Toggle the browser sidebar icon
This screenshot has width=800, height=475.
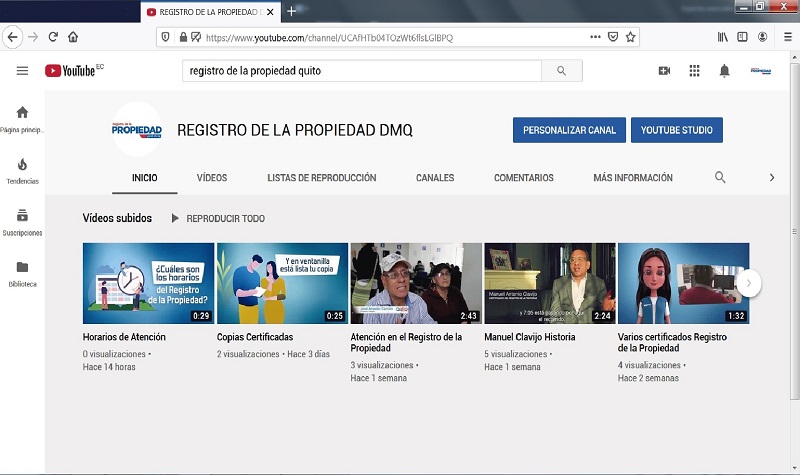click(x=742, y=37)
